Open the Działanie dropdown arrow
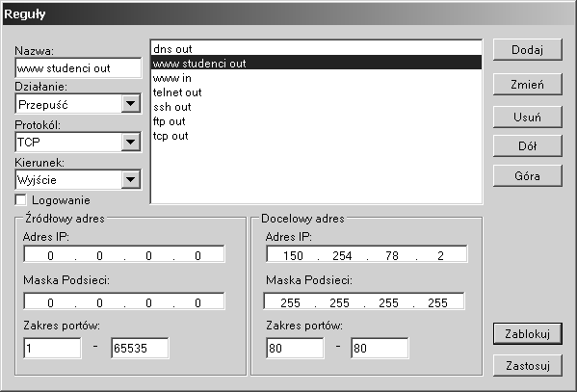This screenshot has width=577, height=392. click(x=130, y=104)
